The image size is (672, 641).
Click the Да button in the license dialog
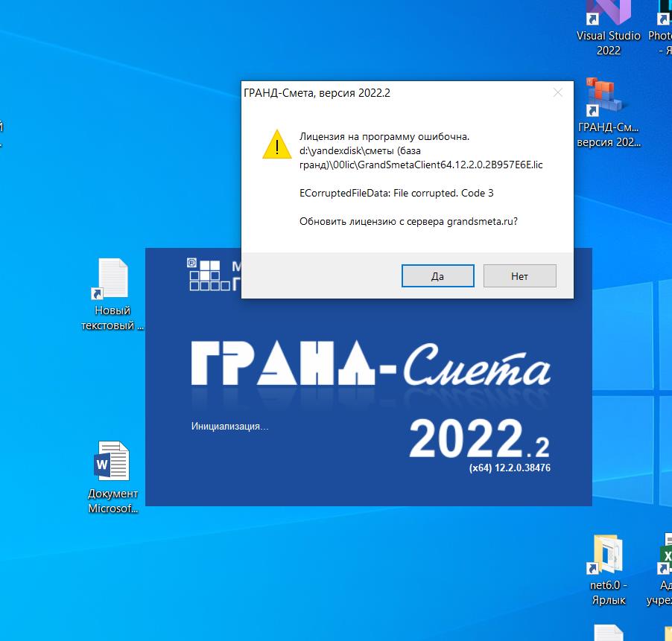(437, 275)
